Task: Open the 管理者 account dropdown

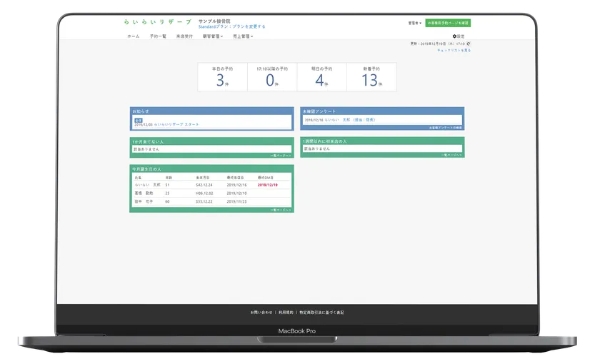Action: click(x=415, y=23)
